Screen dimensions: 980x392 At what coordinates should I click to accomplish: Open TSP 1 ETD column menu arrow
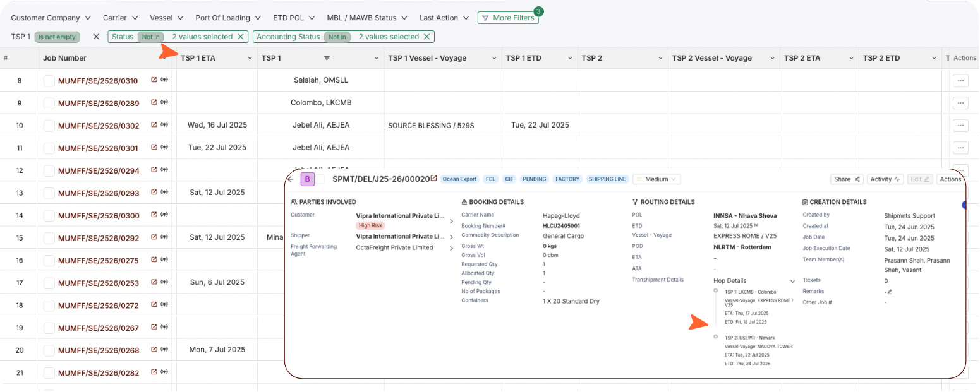tap(569, 58)
